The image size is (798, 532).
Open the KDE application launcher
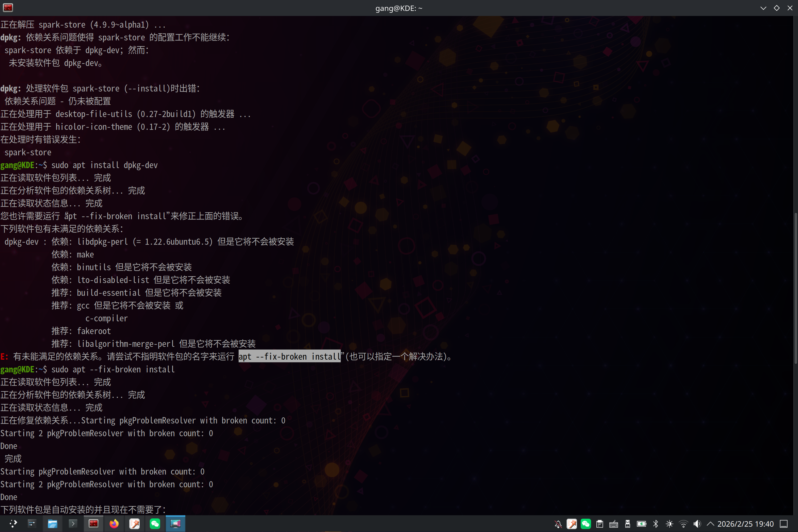pyautogui.click(x=14, y=523)
